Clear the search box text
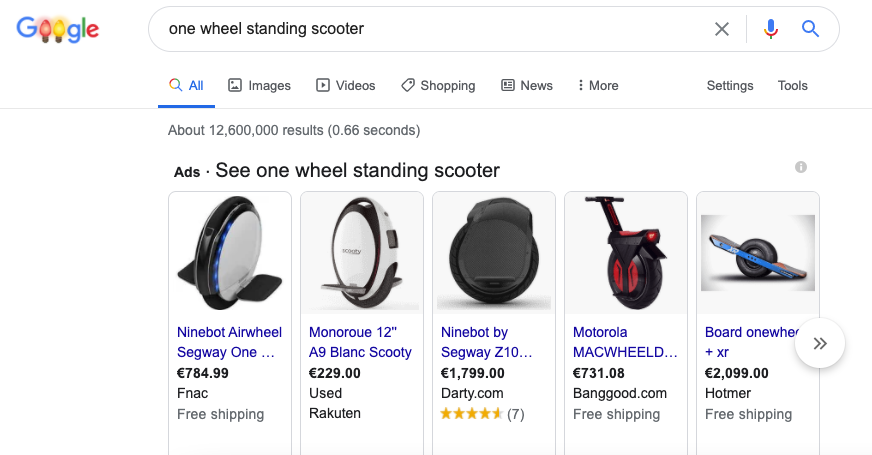Viewport: 872px width, 455px height. [x=722, y=29]
